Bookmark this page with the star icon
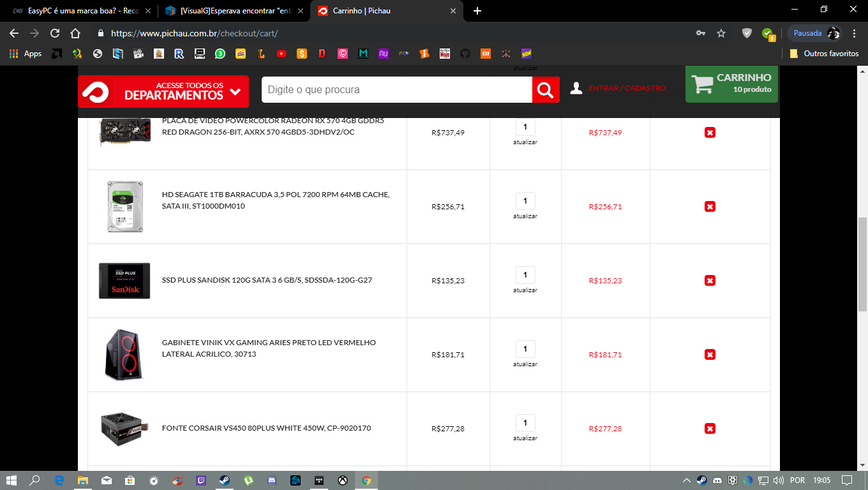The width and height of the screenshot is (868, 490). 721,33
